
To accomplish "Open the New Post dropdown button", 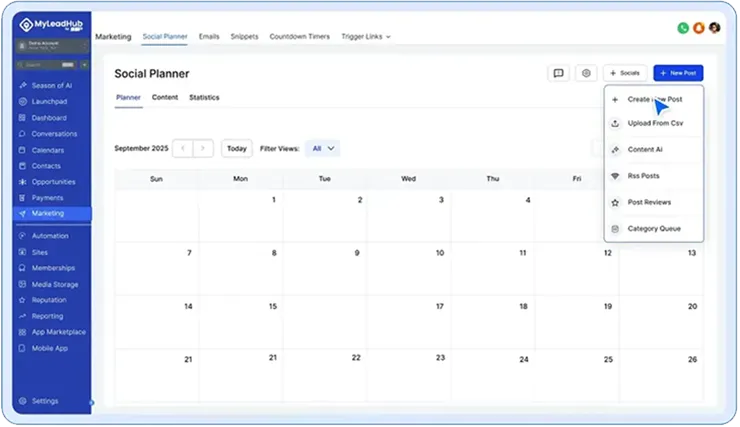I will [678, 73].
